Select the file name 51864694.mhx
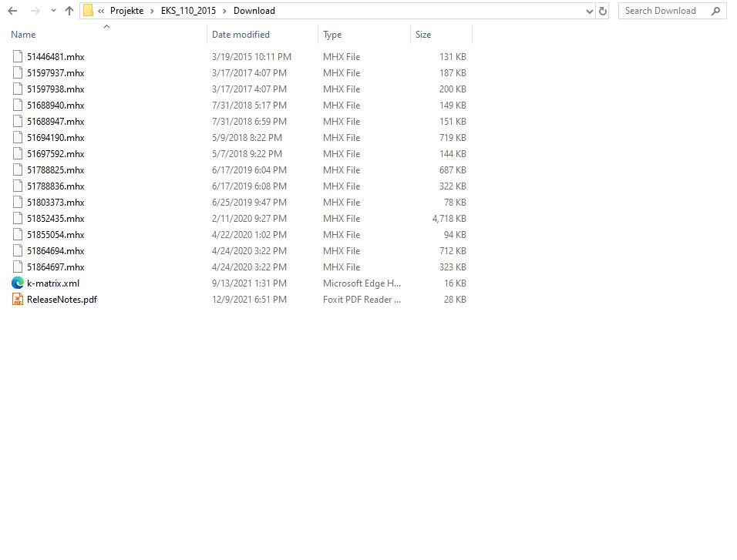Image resolution: width=737 pixels, height=560 pixels. click(x=56, y=251)
